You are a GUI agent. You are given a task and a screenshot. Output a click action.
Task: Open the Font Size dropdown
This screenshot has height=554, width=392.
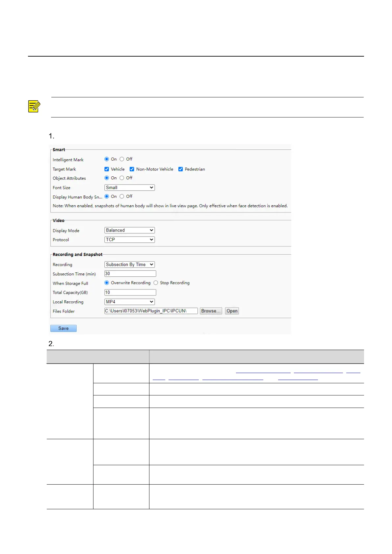pyautogui.click(x=129, y=188)
